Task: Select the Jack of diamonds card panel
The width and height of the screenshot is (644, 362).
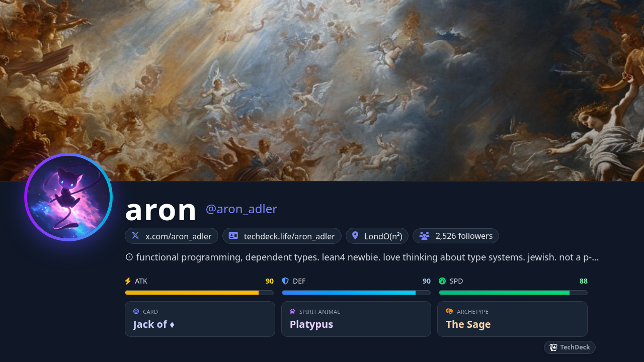Action: pyautogui.click(x=200, y=319)
